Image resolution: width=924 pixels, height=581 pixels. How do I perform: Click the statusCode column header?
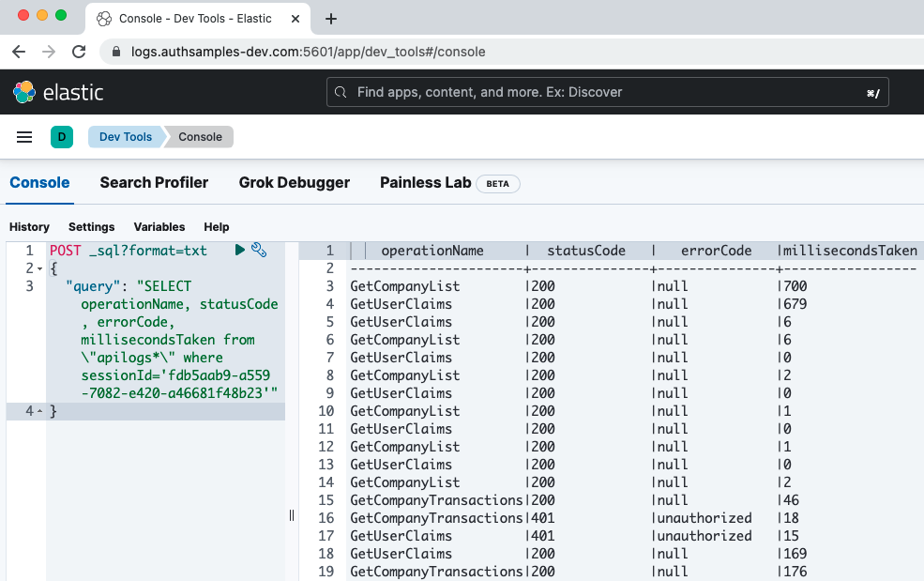(x=586, y=251)
